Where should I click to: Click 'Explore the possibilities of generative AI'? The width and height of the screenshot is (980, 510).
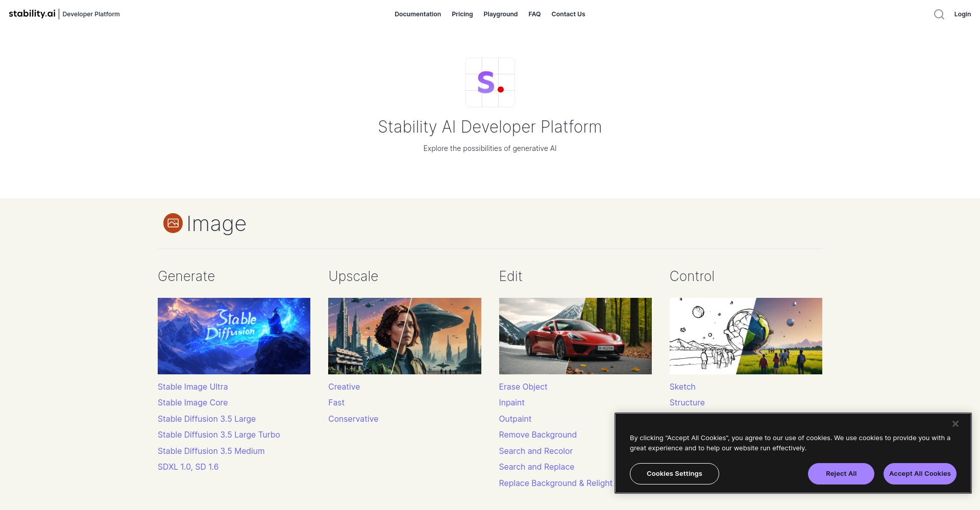[x=490, y=148]
